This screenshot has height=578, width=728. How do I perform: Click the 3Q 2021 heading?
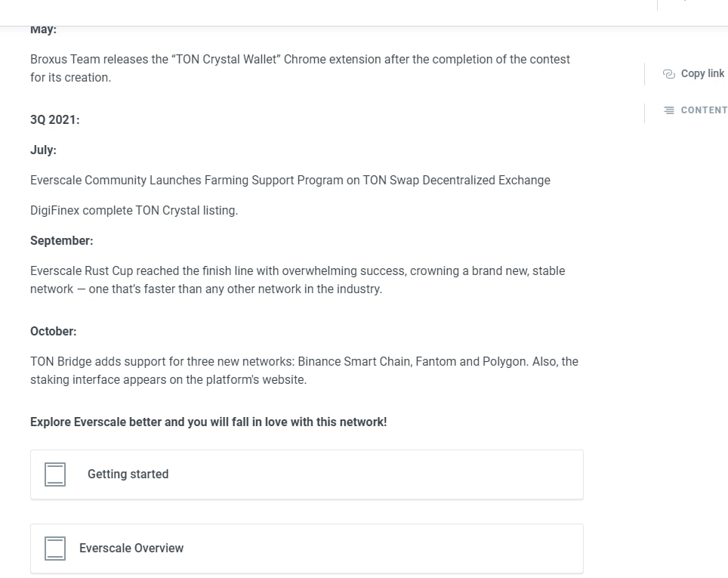pos(55,119)
